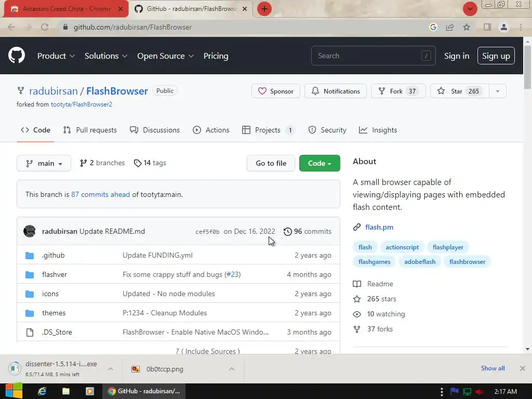
Task: Open the themes folder
Action: tap(54, 313)
